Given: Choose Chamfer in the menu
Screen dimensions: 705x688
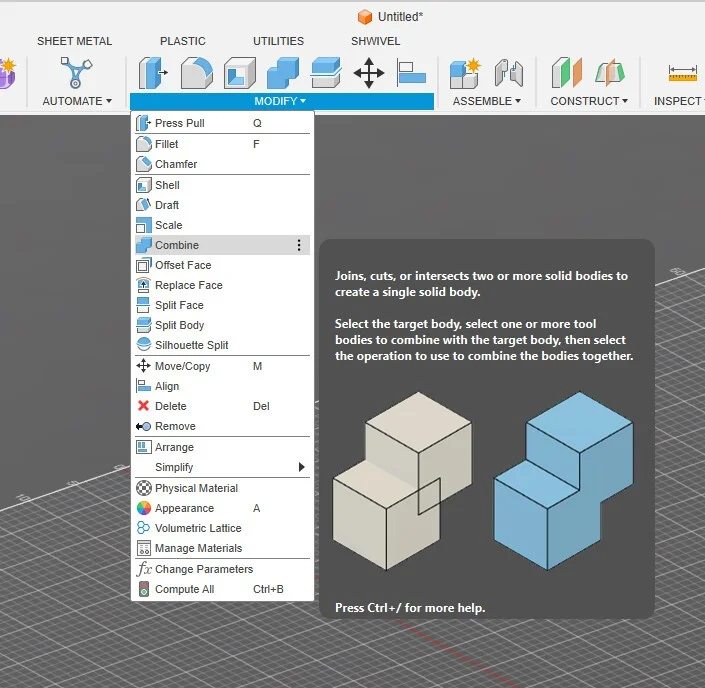Looking at the screenshot, I should tap(223, 164).
